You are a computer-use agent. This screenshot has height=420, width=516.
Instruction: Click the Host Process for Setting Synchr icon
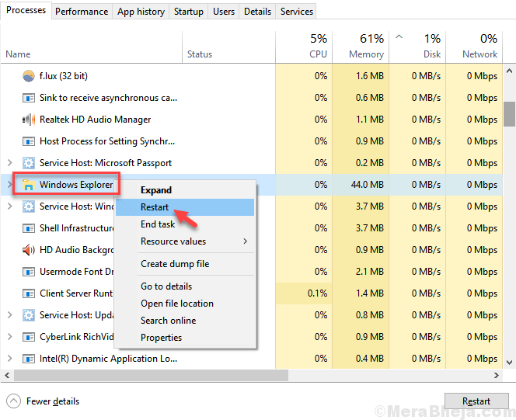pos(29,141)
